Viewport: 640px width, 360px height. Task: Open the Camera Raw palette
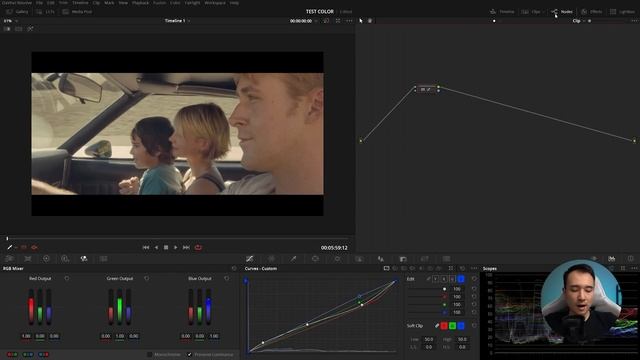[x=9, y=259]
